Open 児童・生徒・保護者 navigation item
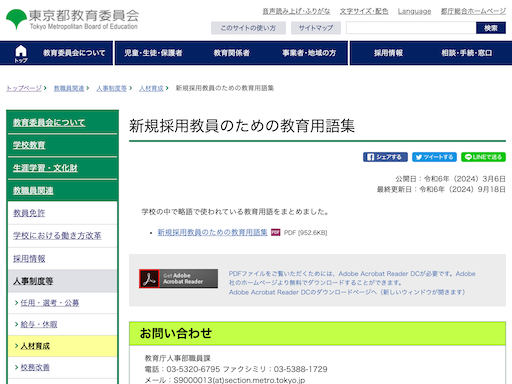The height and width of the screenshot is (384, 512). 153,53
